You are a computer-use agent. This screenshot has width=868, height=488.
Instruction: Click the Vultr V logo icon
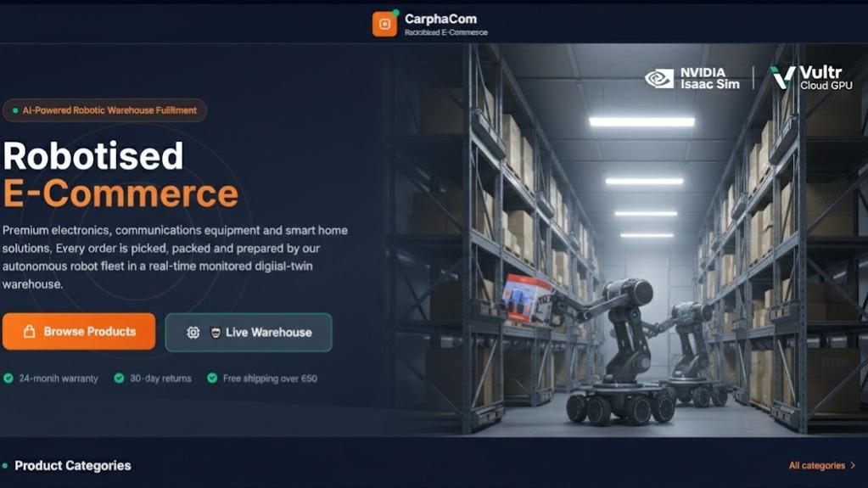(783, 77)
